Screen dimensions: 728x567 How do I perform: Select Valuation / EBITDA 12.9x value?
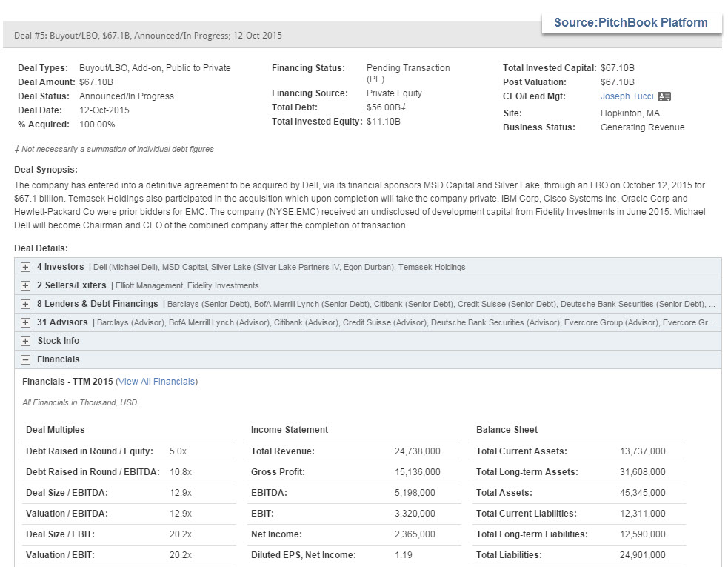[181, 514]
